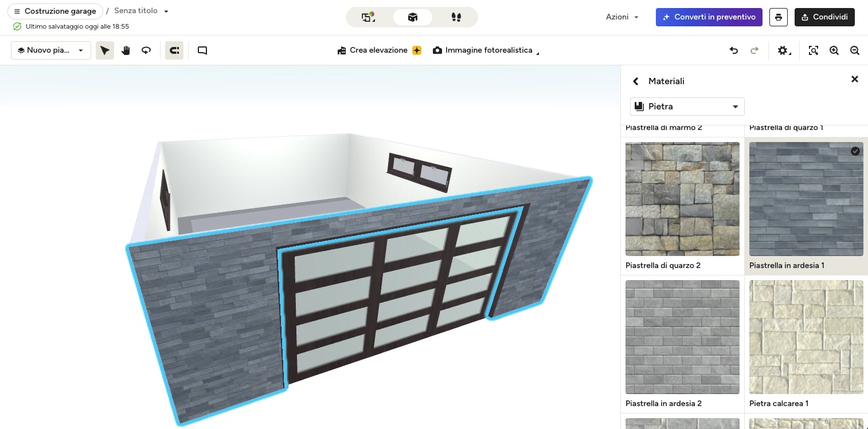Select the narrow window on the left wall
This screenshot has height=429, width=868.
[x=165, y=200]
